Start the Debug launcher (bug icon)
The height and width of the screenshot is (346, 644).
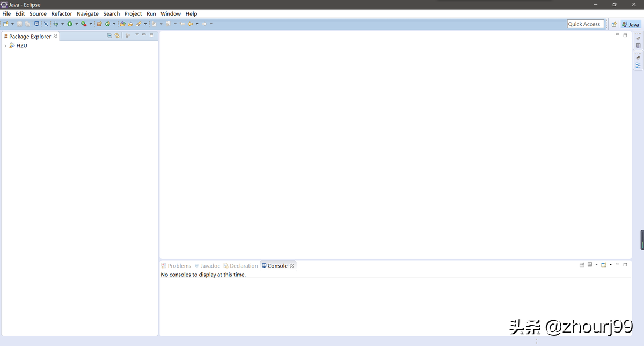(56, 24)
